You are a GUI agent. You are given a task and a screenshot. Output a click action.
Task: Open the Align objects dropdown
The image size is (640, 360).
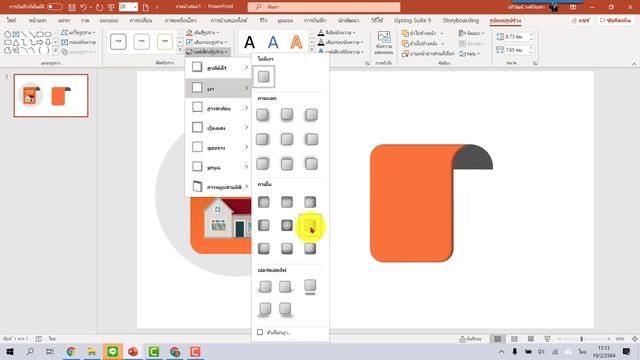point(471,33)
